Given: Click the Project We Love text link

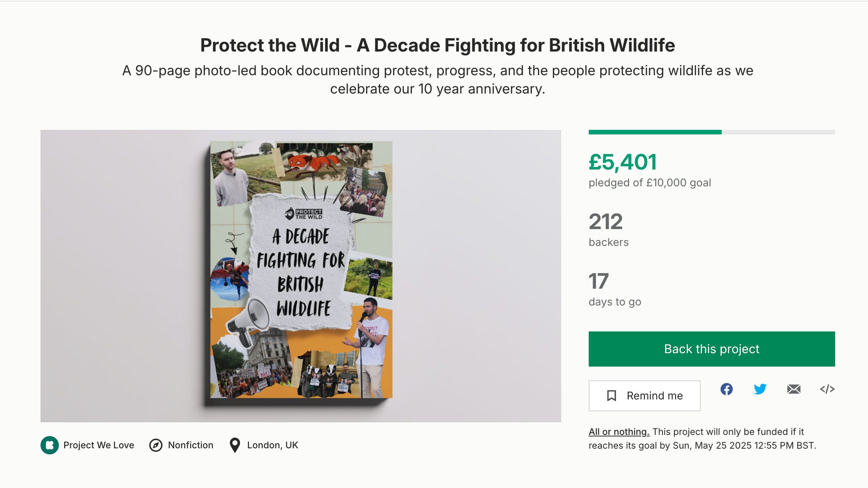Looking at the screenshot, I should tap(99, 445).
